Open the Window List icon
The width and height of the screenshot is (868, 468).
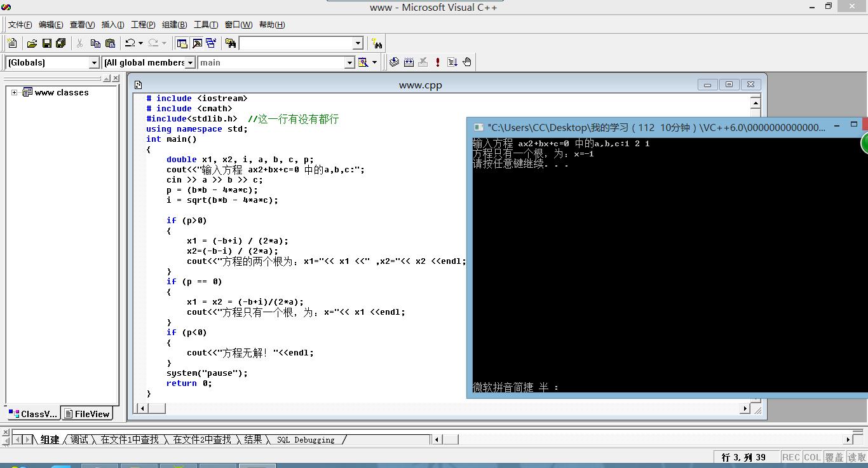(211, 43)
